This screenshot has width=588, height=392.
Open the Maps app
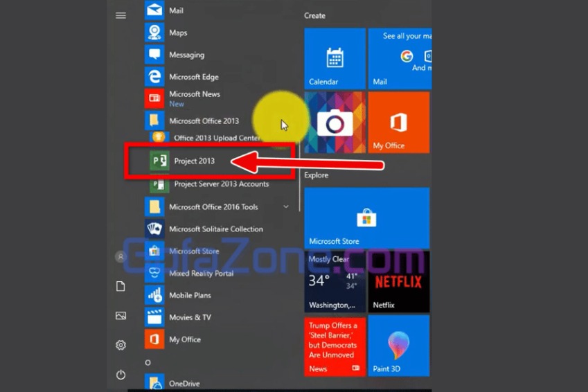click(178, 33)
